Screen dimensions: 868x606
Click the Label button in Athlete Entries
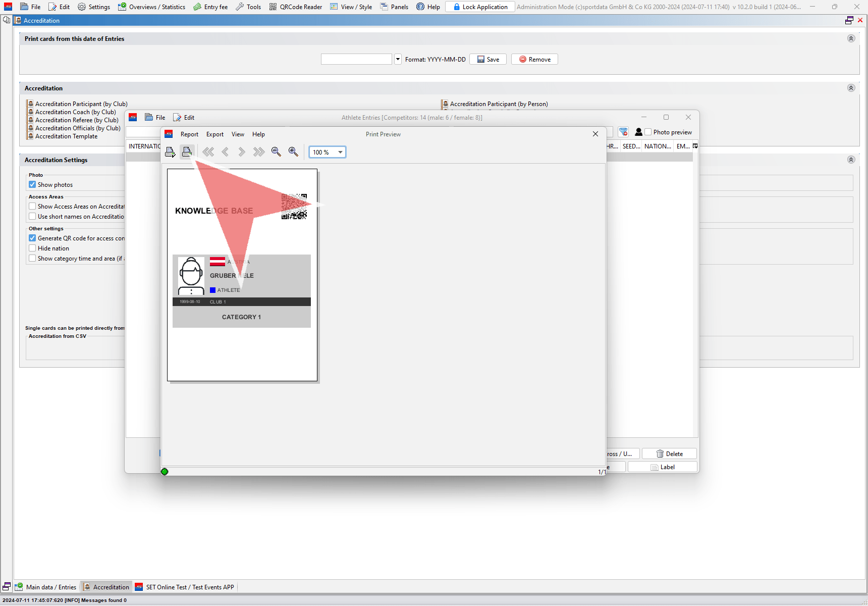[x=662, y=467]
